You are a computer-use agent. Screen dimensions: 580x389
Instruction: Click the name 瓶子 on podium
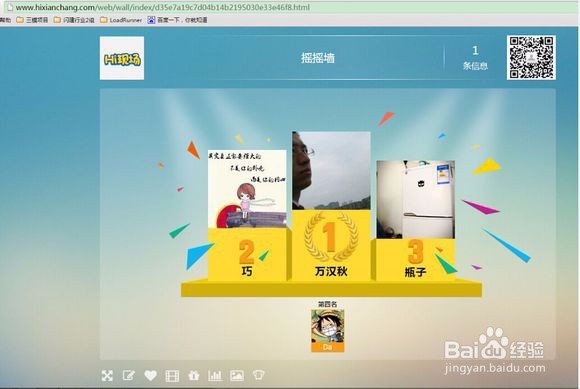coord(415,272)
